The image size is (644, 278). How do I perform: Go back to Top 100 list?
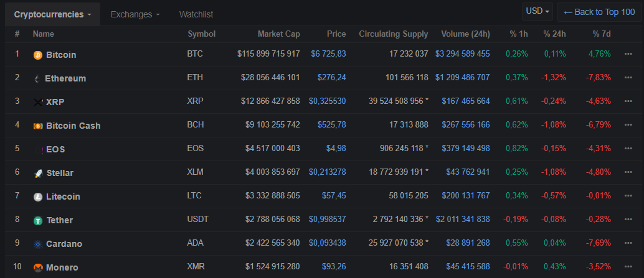599,12
